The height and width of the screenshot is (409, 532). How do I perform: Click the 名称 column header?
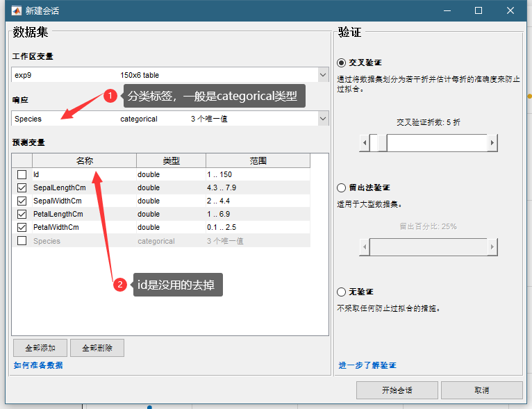(x=84, y=161)
